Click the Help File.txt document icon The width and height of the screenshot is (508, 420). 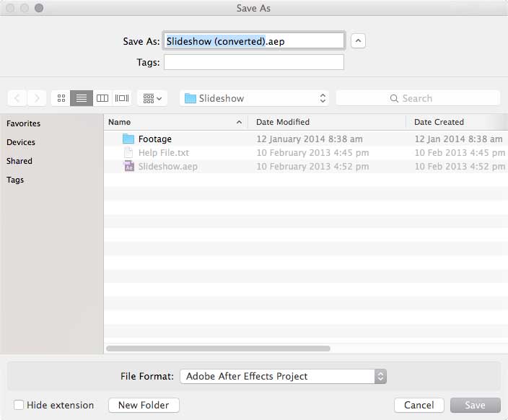(128, 153)
